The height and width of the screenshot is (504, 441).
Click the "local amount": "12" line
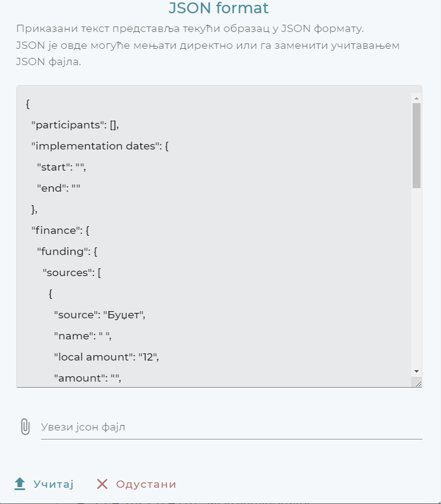pos(106,357)
